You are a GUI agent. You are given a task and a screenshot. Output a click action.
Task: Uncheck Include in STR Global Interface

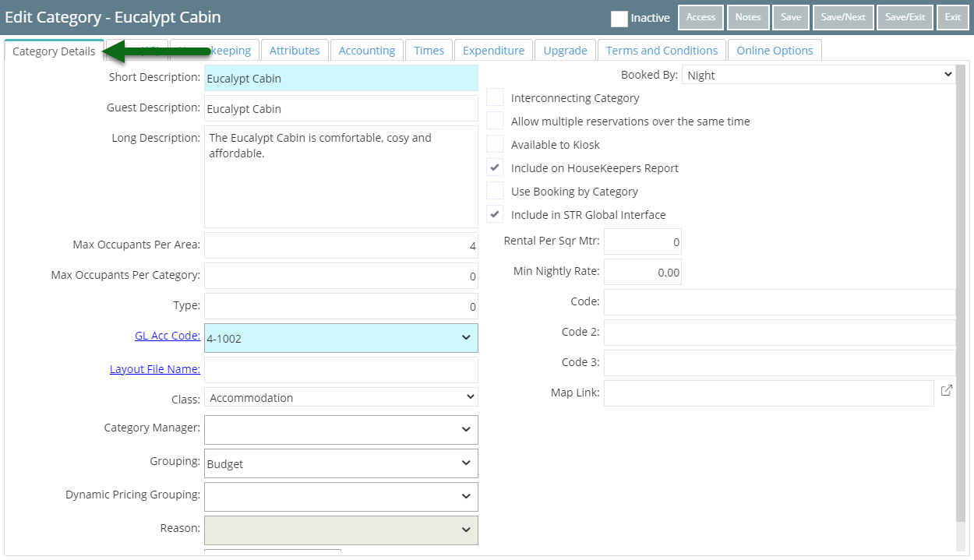(495, 214)
